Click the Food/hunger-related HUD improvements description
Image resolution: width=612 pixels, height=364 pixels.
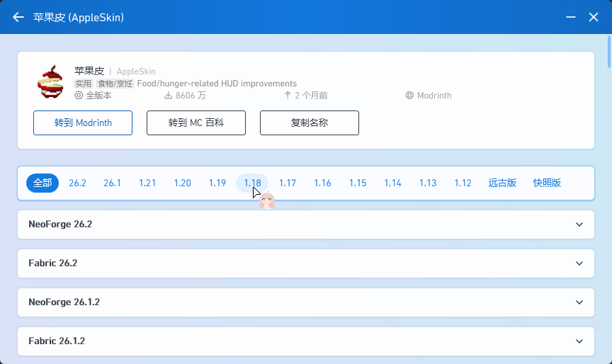click(217, 84)
